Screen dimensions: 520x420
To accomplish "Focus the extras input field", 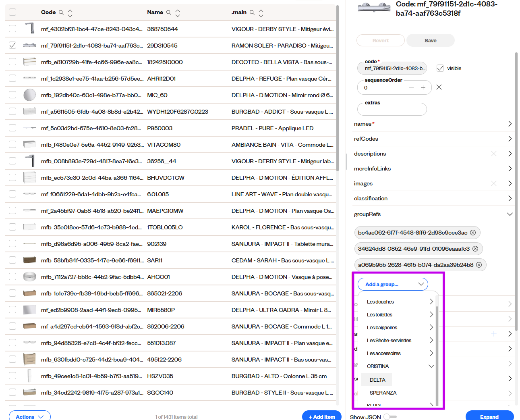I will (392, 109).
